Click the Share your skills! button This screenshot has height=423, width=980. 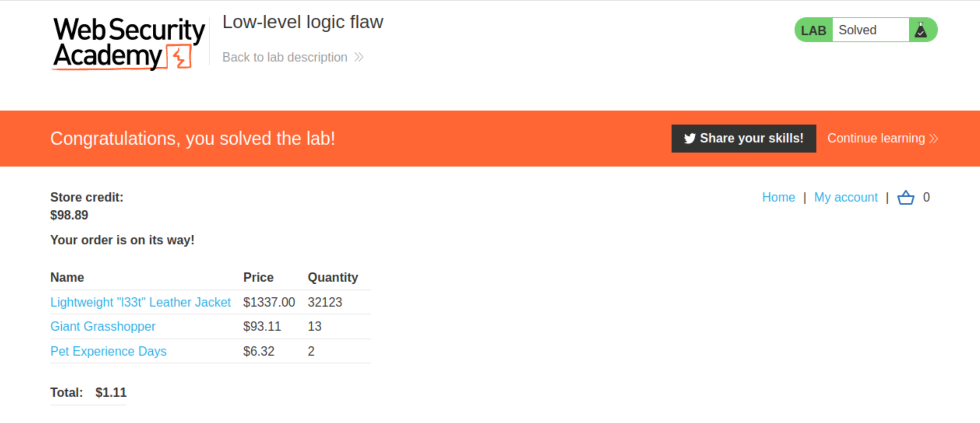744,138
